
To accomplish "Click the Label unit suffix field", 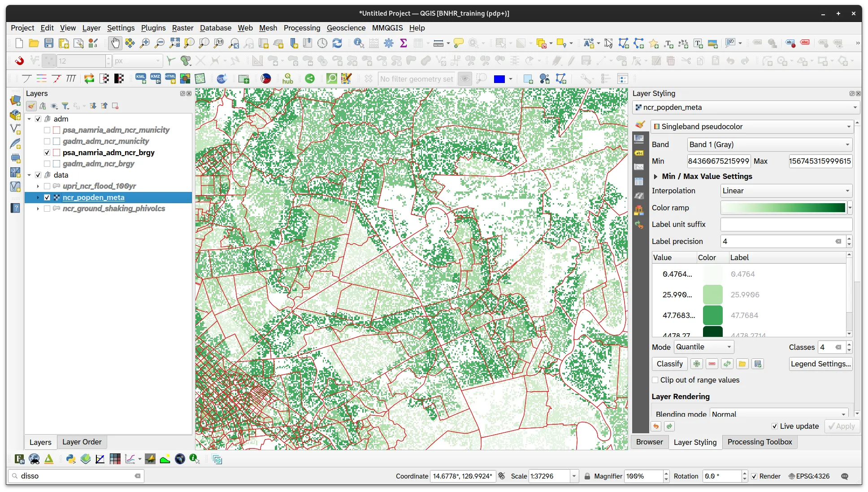I will 786,224.
